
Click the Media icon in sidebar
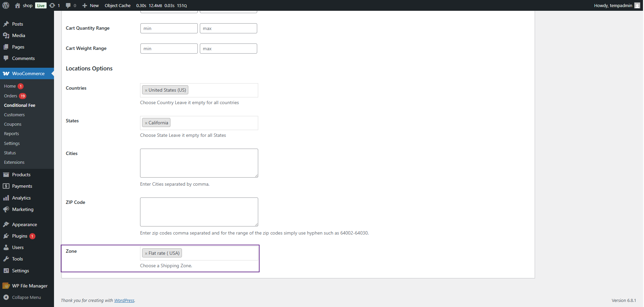pos(6,35)
